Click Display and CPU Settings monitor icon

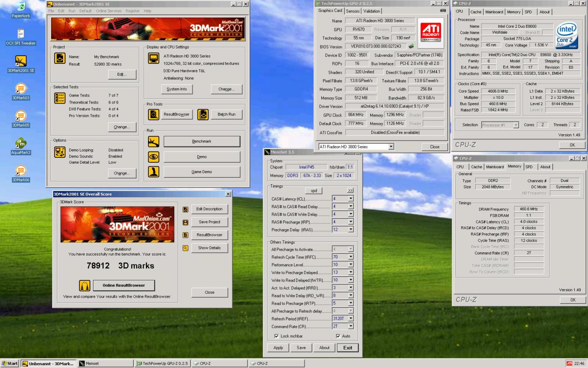tap(154, 58)
